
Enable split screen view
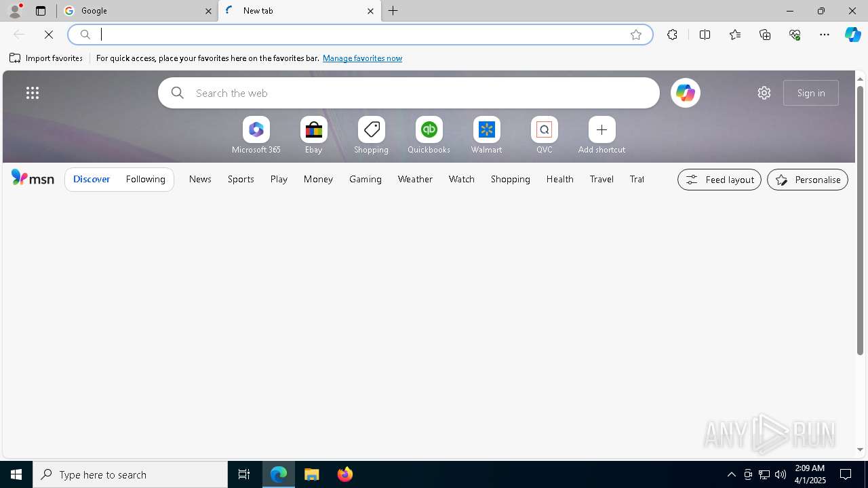pyautogui.click(x=705, y=35)
